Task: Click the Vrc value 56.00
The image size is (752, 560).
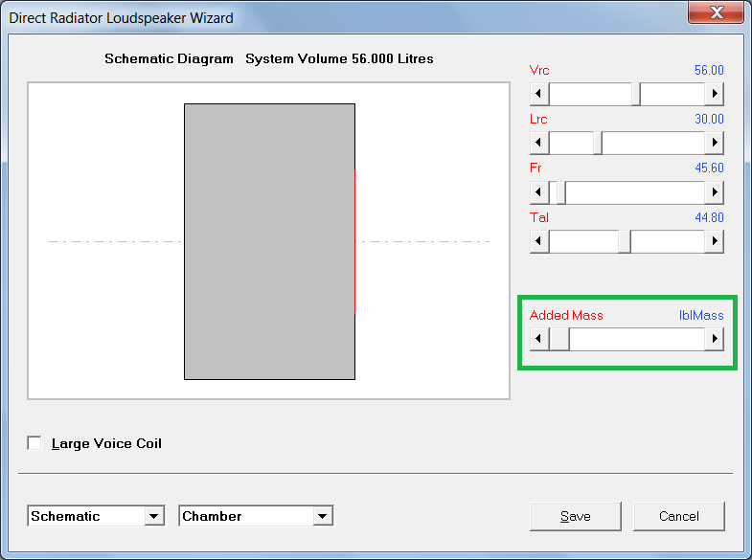Action: (x=709, y=71)
